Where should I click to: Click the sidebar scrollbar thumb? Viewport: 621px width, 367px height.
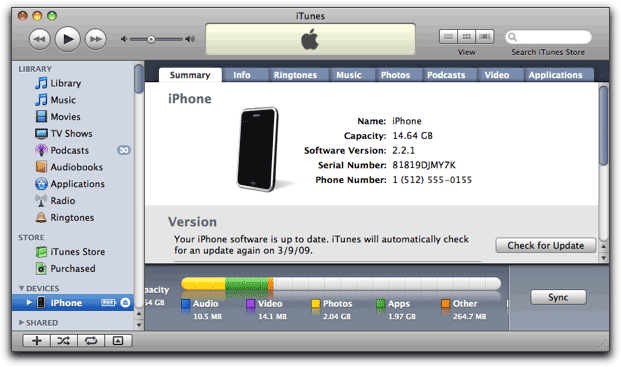139,79
